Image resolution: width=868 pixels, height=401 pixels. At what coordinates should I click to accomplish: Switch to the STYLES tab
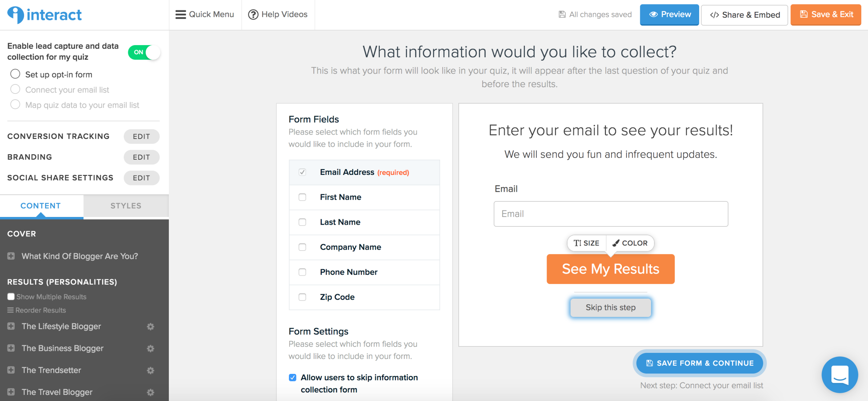(126, 206)
